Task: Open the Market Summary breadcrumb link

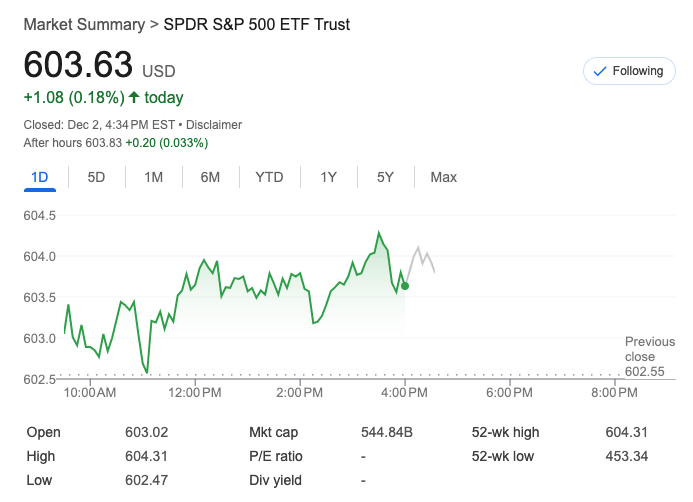Action: tap(82, 24)
